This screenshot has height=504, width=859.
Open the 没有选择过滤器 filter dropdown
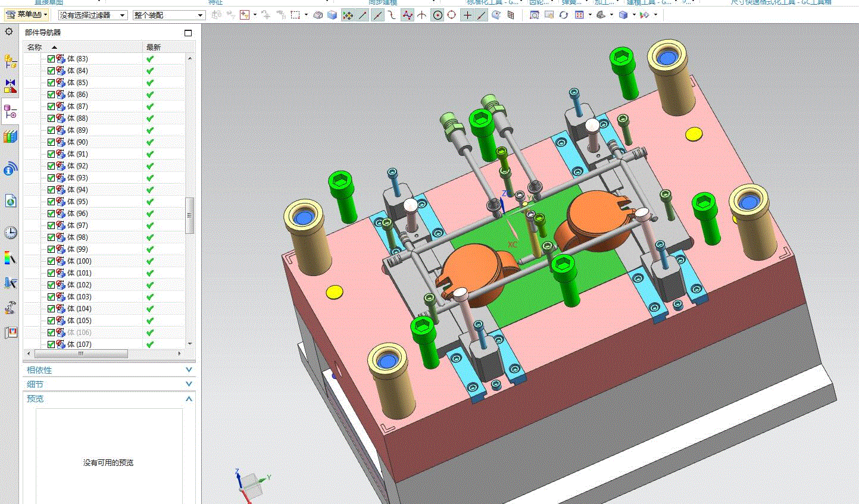[93, 15]
